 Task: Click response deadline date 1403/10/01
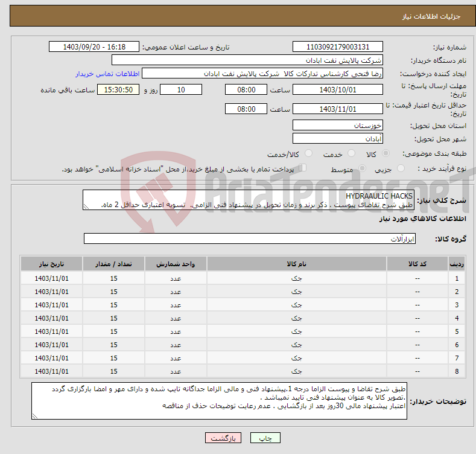click(338, 89)
